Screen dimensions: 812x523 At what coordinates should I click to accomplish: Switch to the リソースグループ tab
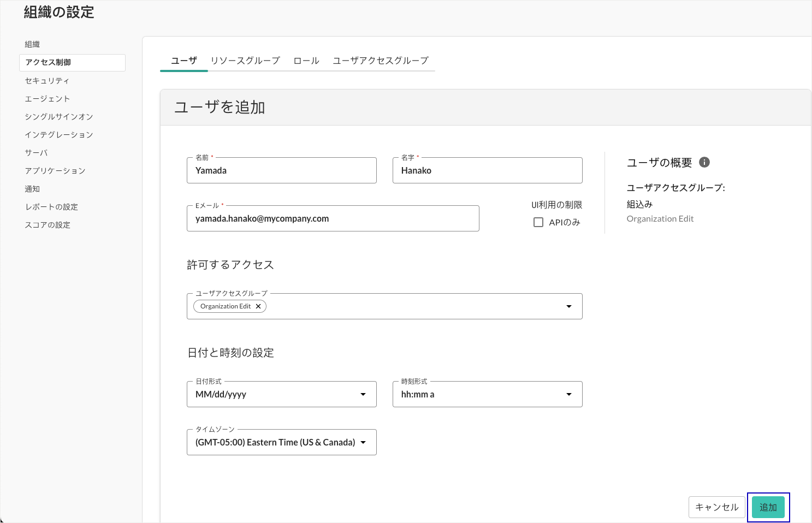tap(245, 61)
